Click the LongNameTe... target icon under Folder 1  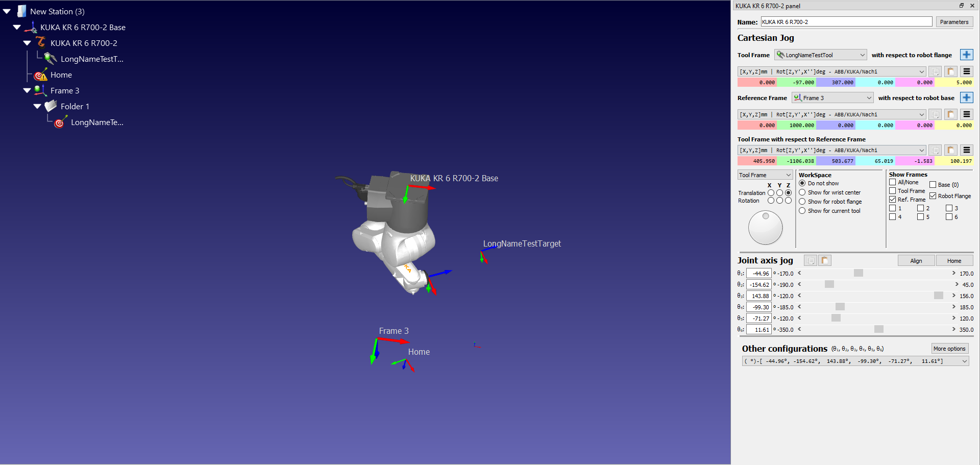pyautogui.click(x=61, y=122)
